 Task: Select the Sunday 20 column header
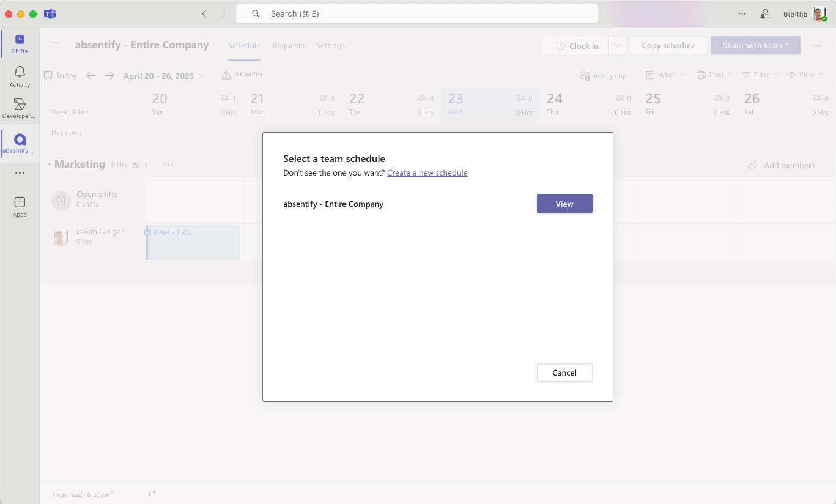[x=193, y=104]
